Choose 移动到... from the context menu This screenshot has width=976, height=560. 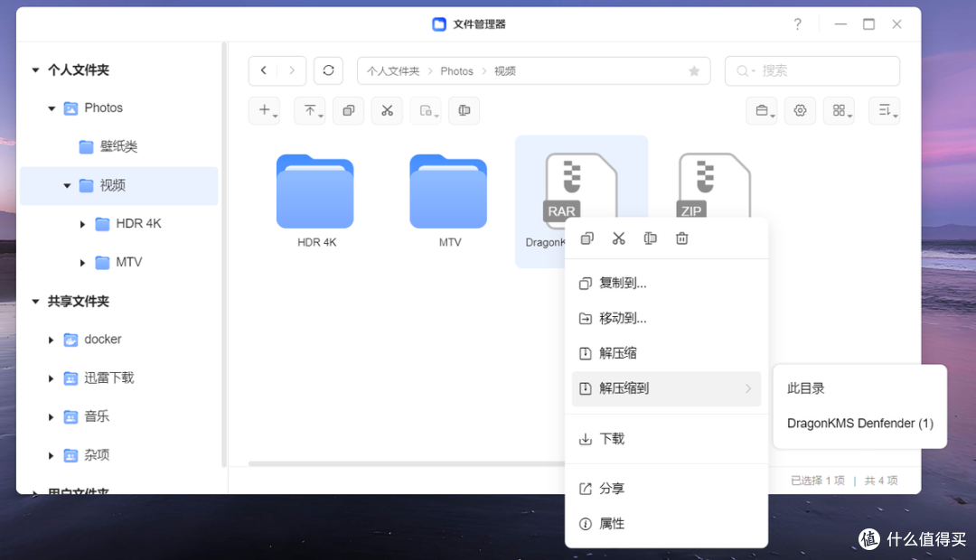666,319
